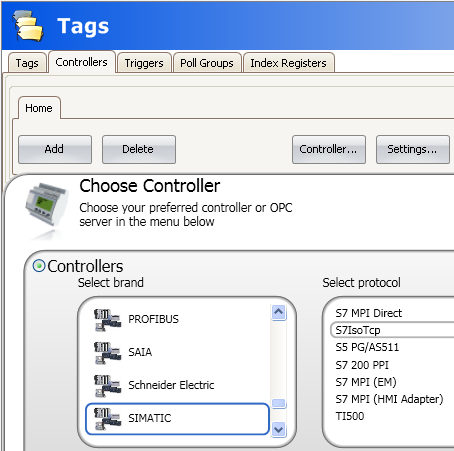Click the brand list scrollbar thumb
This screenshot has height=451, width=454.
pyautogui.click(x=279, y=403)
